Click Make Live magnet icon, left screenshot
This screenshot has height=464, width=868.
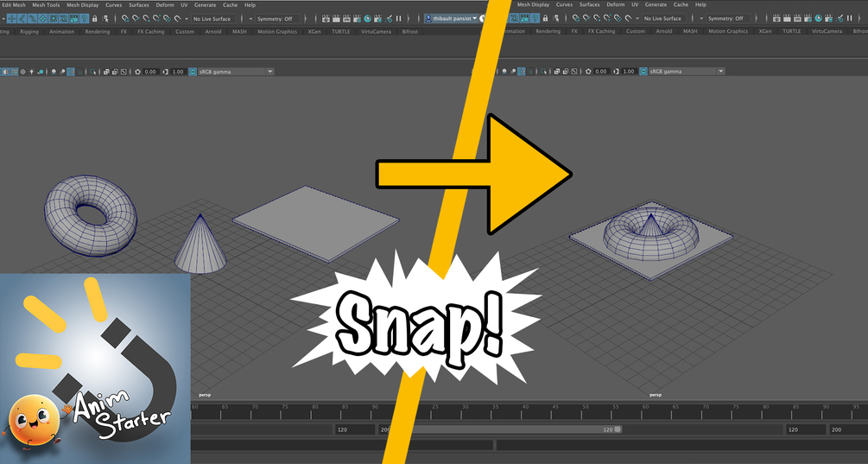[177, 18]
